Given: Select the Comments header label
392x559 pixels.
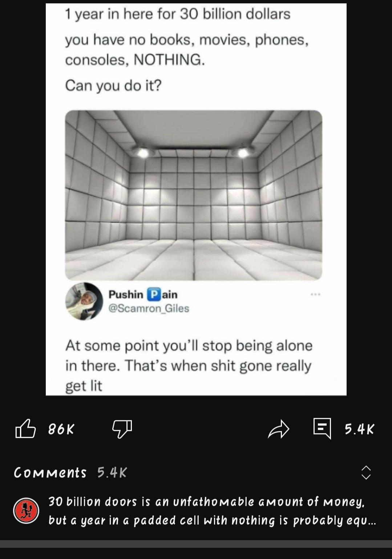Looking at the screenshot, I should 50,473.
